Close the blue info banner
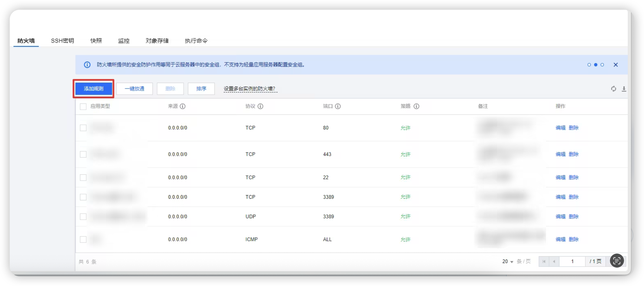The height and width of the screenshot is (286, 644). pos(616,65)
